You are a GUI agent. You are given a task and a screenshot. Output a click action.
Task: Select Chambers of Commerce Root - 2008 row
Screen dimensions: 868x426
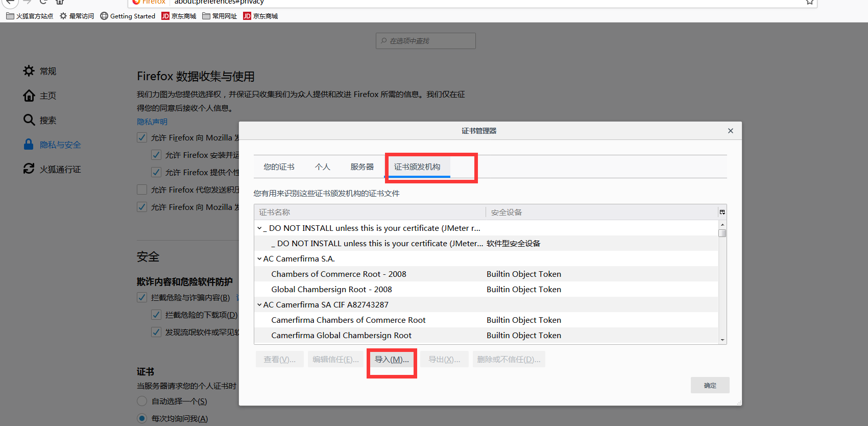coord(486,274)
